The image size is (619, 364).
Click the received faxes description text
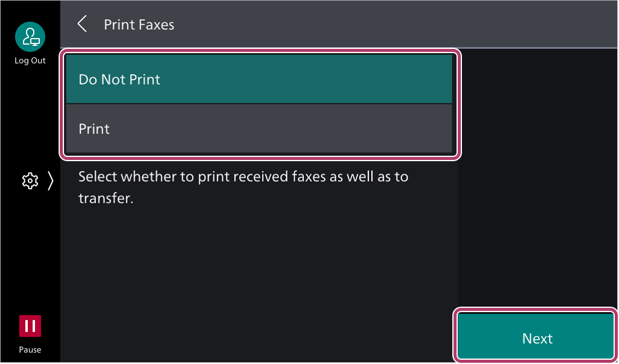[x=243, y=187]
